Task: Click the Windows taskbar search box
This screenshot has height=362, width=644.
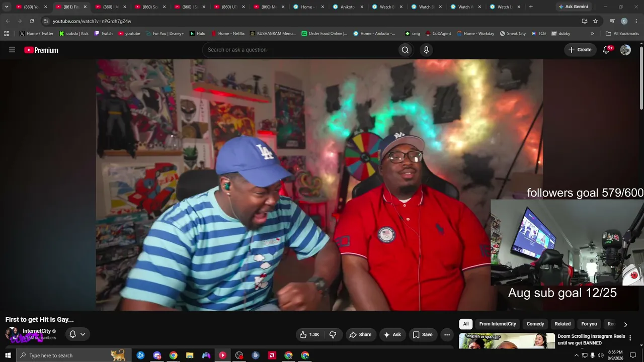Action: coord(73,355)
